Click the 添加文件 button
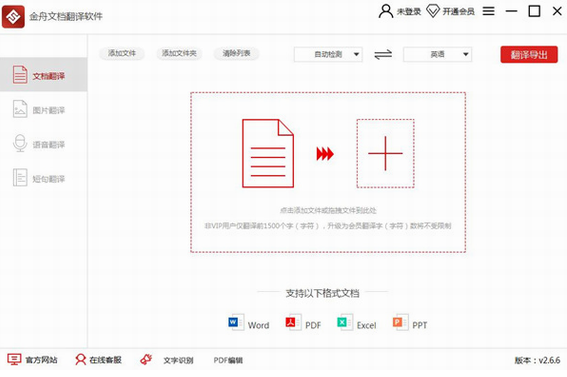Viewport: 567px width, 377px height. click(x=122, y=53)
